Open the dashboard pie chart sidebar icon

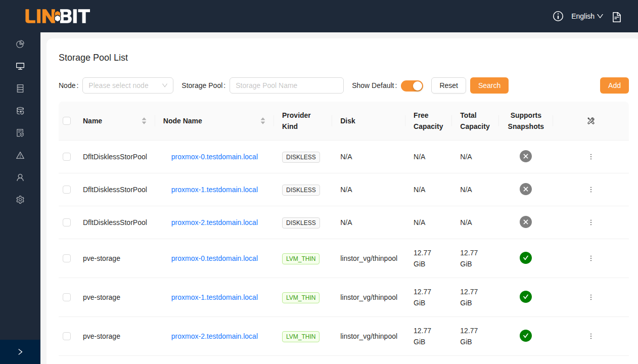click(x=20, y=44)
